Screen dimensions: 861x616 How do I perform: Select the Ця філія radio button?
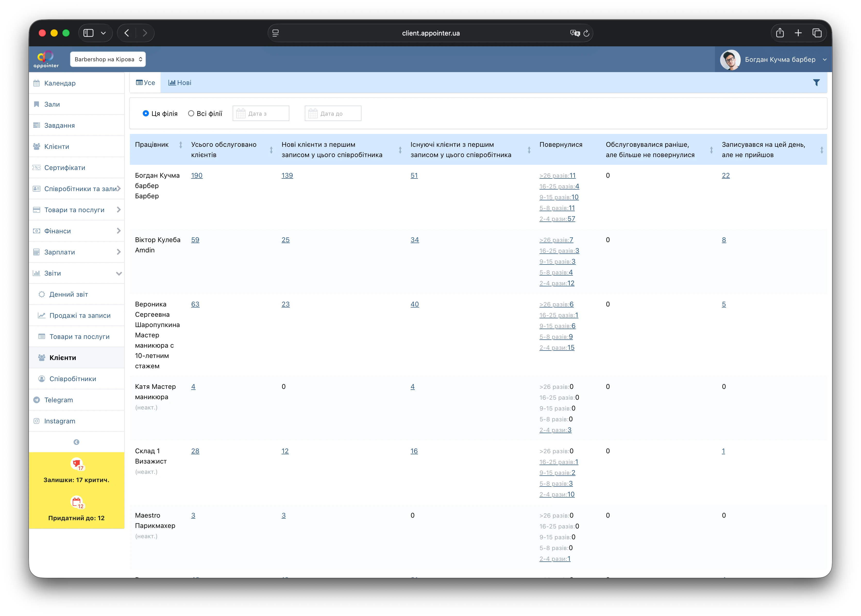[x=146, y=113]
